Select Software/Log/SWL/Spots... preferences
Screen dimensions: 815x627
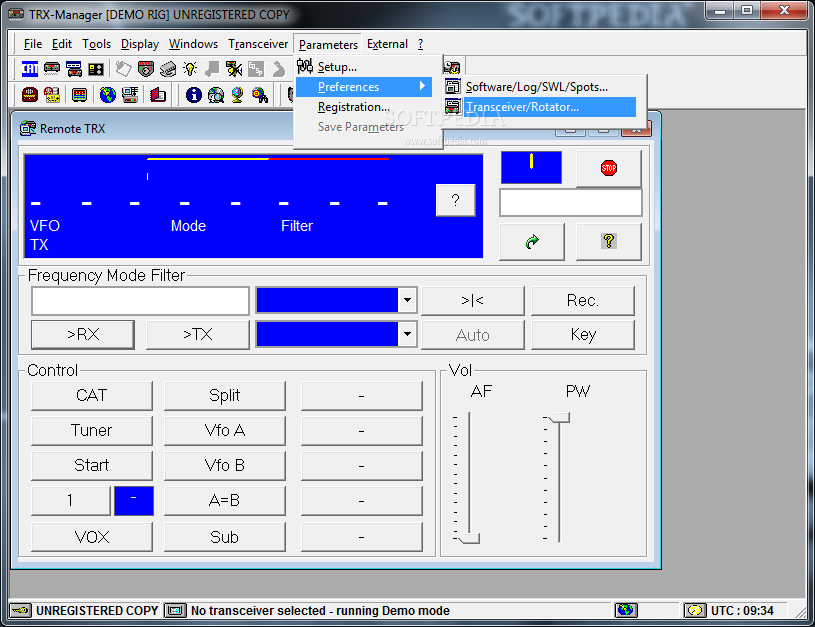click(541, 87)
